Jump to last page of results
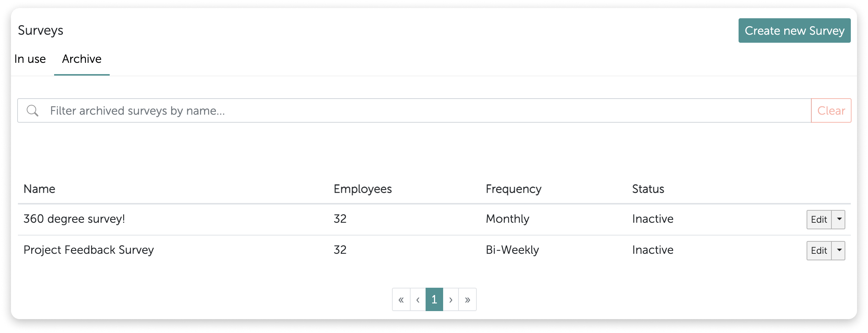 click(468, 299)
